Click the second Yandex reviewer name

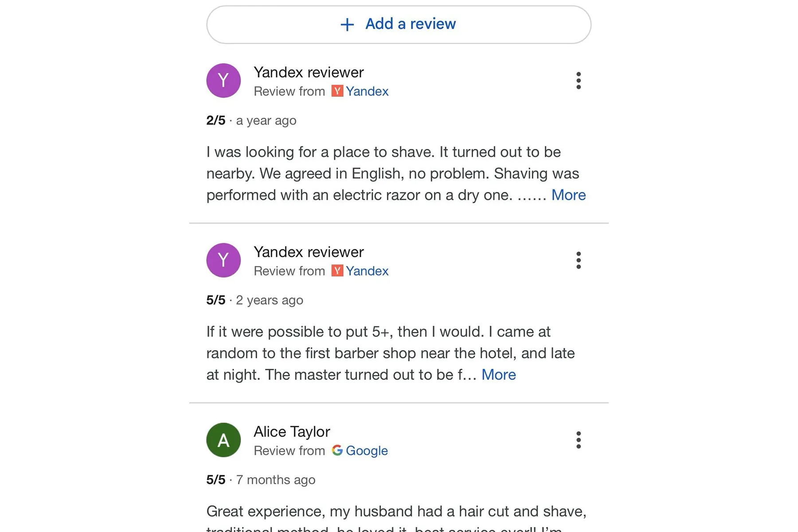point(309,252)
